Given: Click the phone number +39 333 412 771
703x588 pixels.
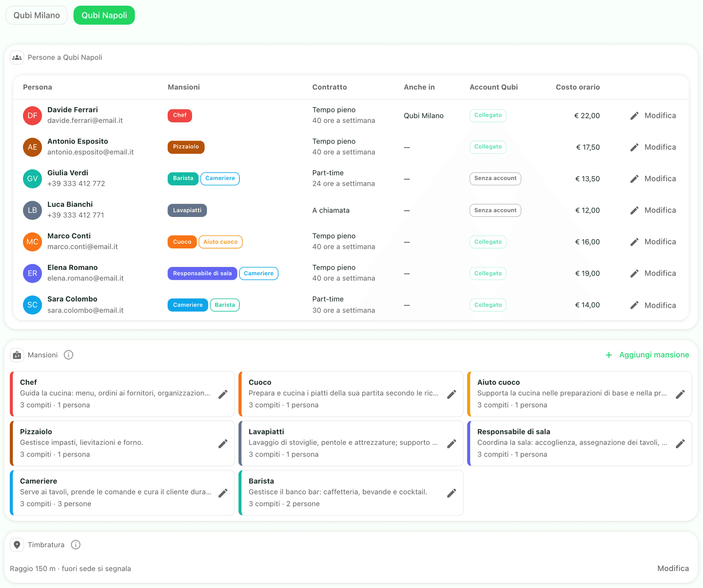Looking at the screenshot, I should (76, 216).
